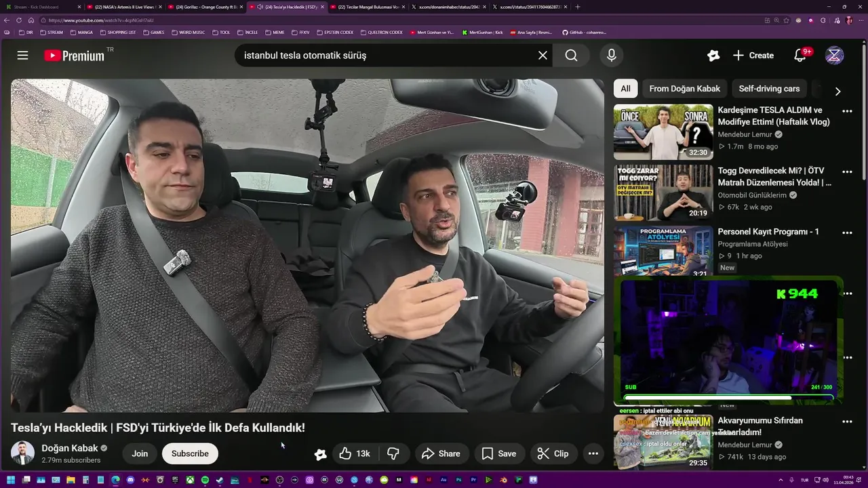Open options for 'Kardeşime TESLA ALDIM' video
The image size is (868, 488).
click(847, 111)
